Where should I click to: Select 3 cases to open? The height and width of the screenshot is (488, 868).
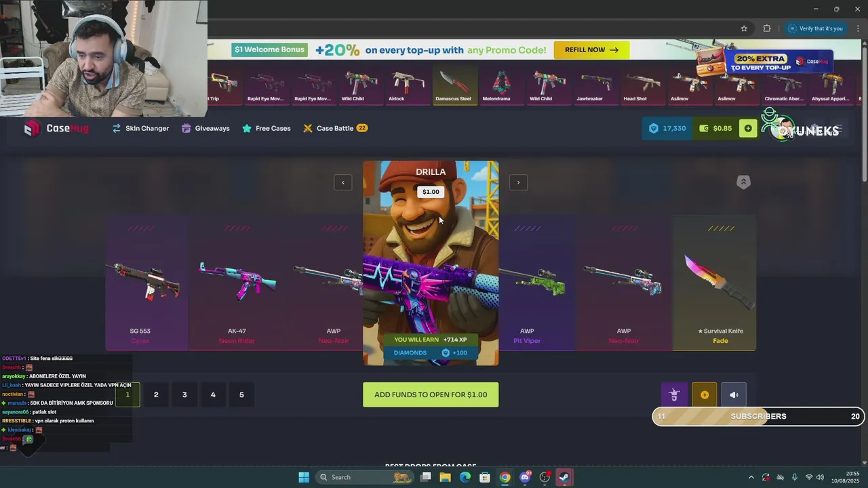coord(184,394)
